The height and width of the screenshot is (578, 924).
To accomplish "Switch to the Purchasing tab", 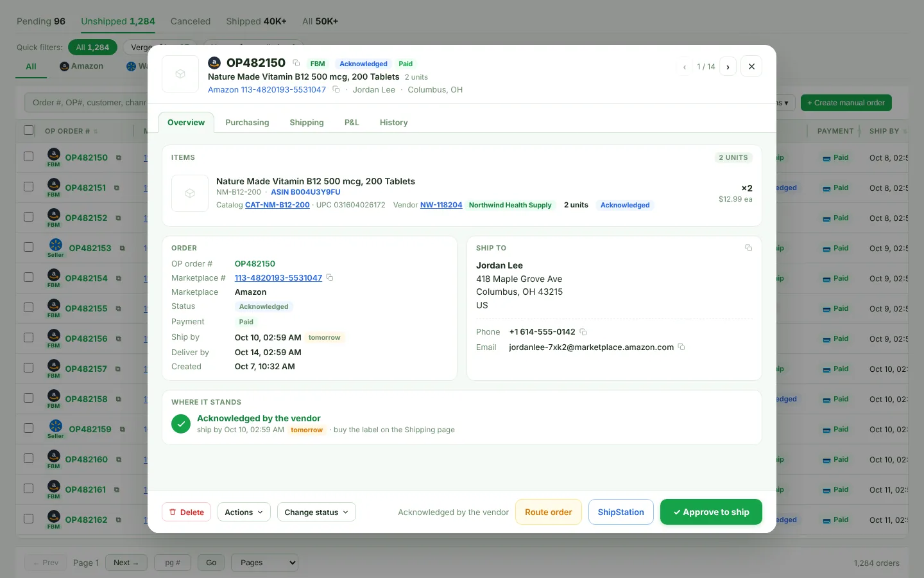I will [x=247, y=123].
